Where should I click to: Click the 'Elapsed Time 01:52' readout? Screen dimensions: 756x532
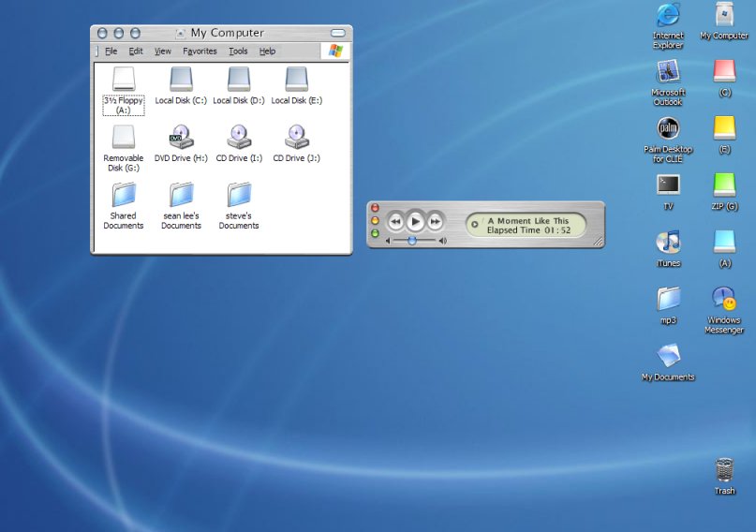pyautogui.click(x=528, y=230)
